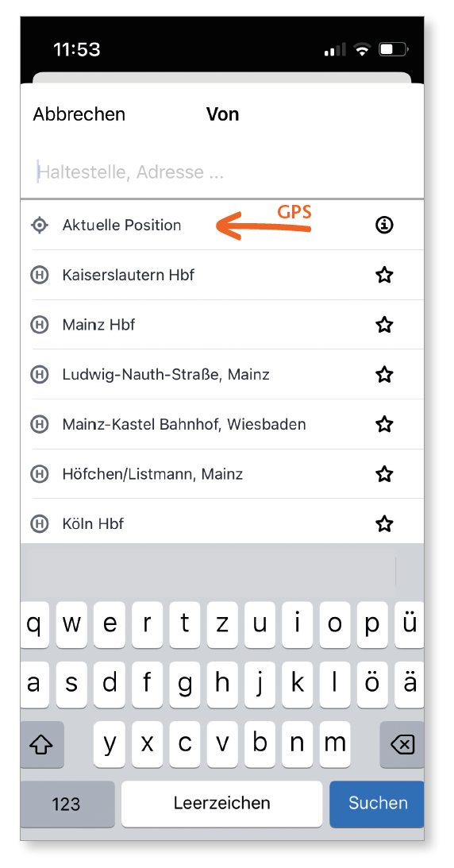The height and width of the screenshot is (868, 454).
Task: Tap the blue Suchen key
Action: pyautogui.click(x=377, y=803)
